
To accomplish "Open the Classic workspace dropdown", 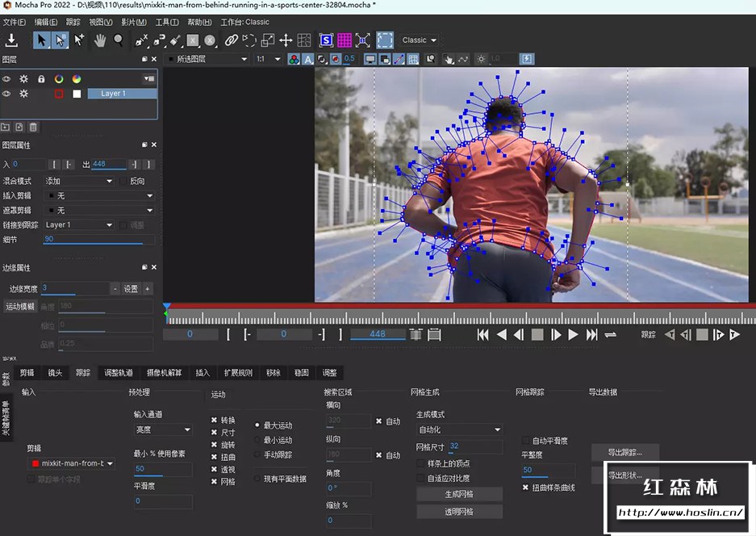I will pos(420,40).
